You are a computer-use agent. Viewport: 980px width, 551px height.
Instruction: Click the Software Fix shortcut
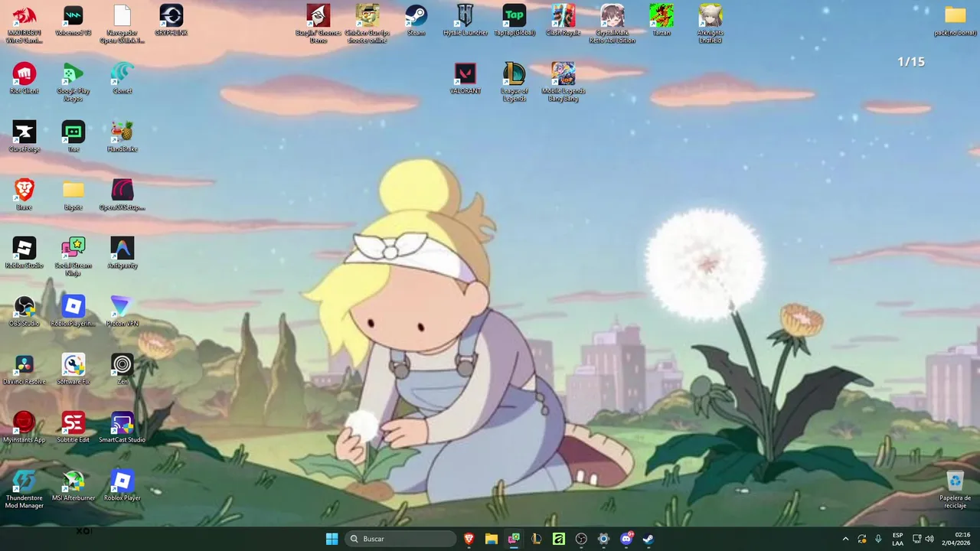(73, 370)
